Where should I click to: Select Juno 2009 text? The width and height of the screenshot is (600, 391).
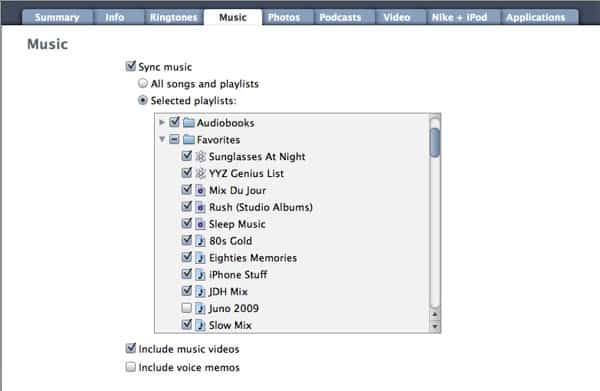point(233,308)
